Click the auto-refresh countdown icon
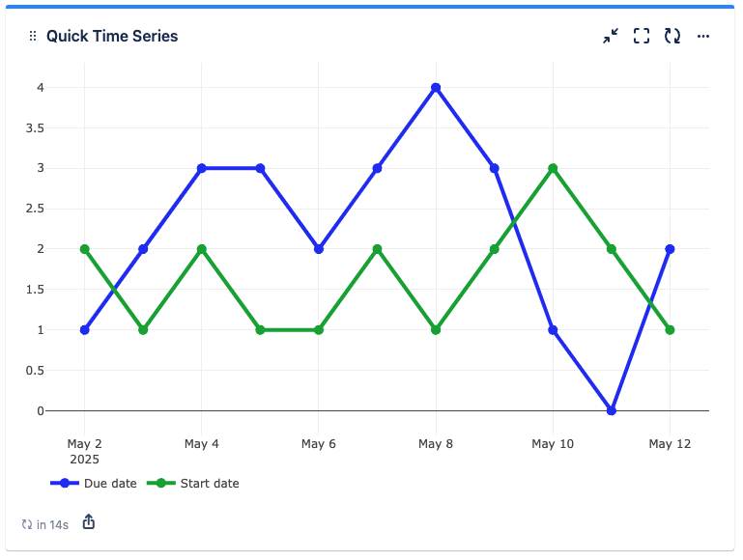Viewport: 743px width, 560px height. click(x=27, y=524)
